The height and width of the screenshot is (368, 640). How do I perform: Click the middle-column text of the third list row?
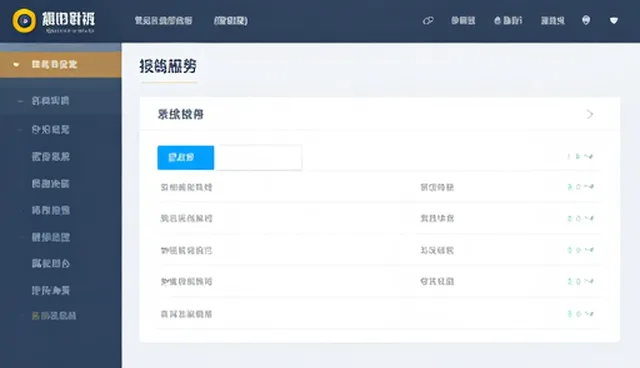click(437, 251)
